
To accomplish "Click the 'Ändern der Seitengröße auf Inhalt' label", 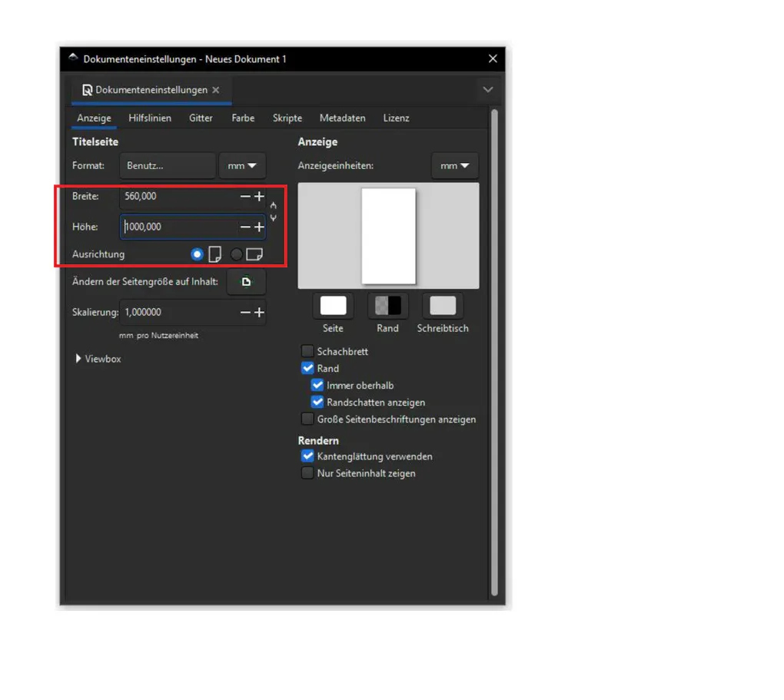I will 145,282.
